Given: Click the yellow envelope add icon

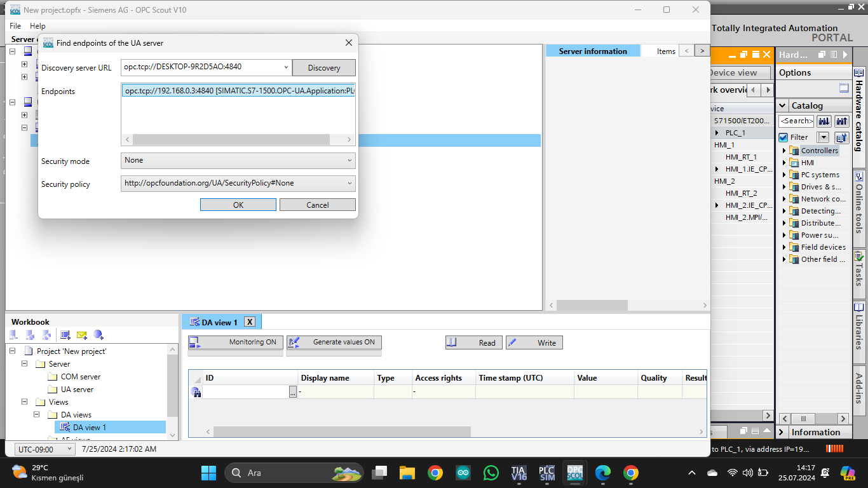Looking at the screenshot, I should [82, 335].
